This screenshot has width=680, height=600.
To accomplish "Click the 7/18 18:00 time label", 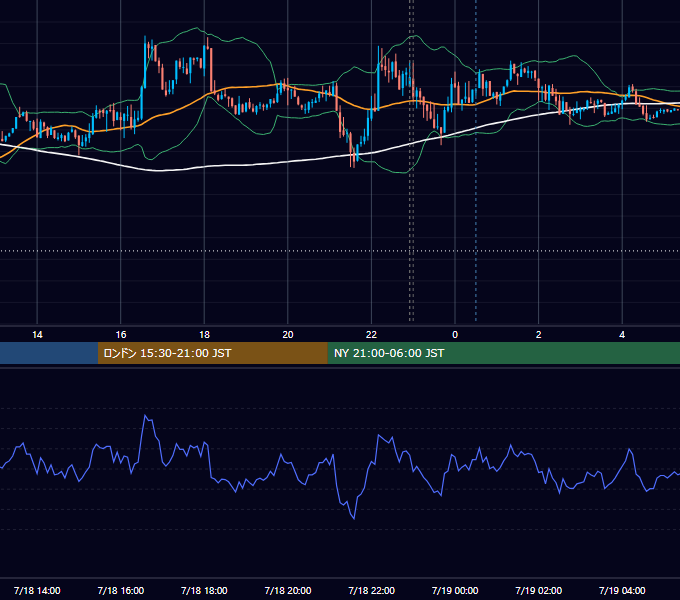I will click(204, 590).
